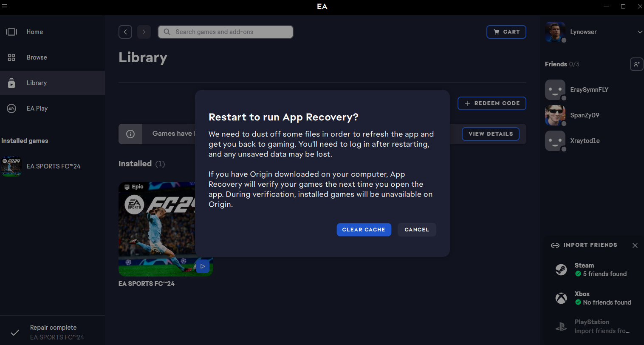Click the Home sidebar icon

(x=11, y=32)
